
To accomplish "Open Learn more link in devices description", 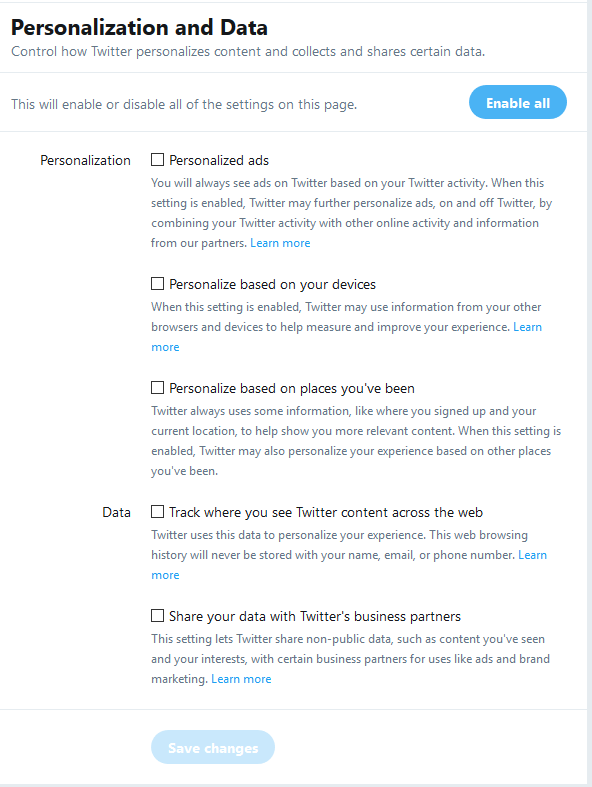I will point(527,327).
